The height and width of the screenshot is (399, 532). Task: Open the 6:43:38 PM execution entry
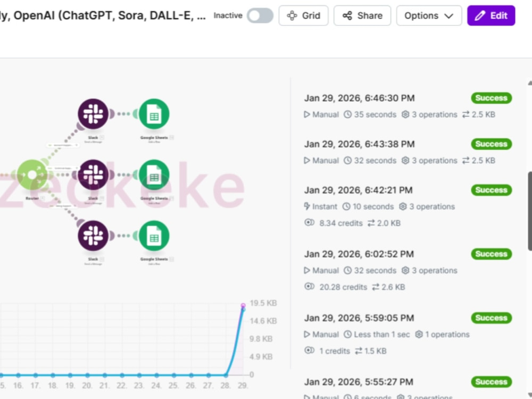click(x=408, y=152)
